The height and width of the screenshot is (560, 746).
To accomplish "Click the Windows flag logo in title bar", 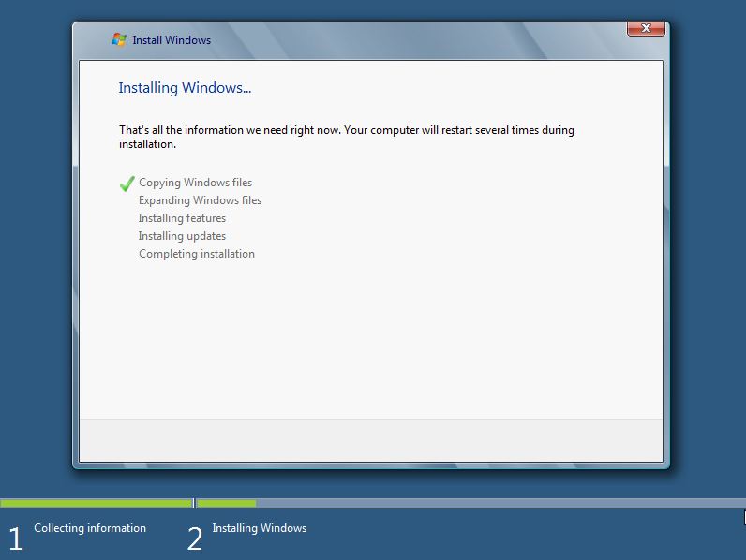I will tap(119, 40).
